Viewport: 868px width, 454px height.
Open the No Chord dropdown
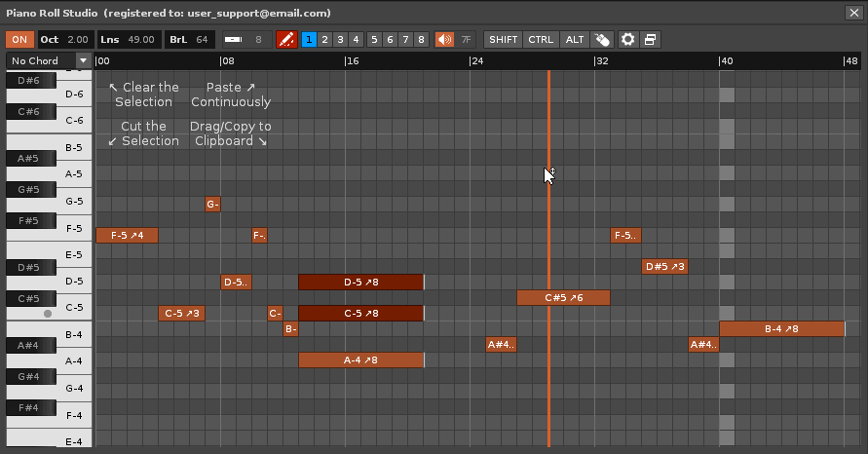tap(49, 60)
